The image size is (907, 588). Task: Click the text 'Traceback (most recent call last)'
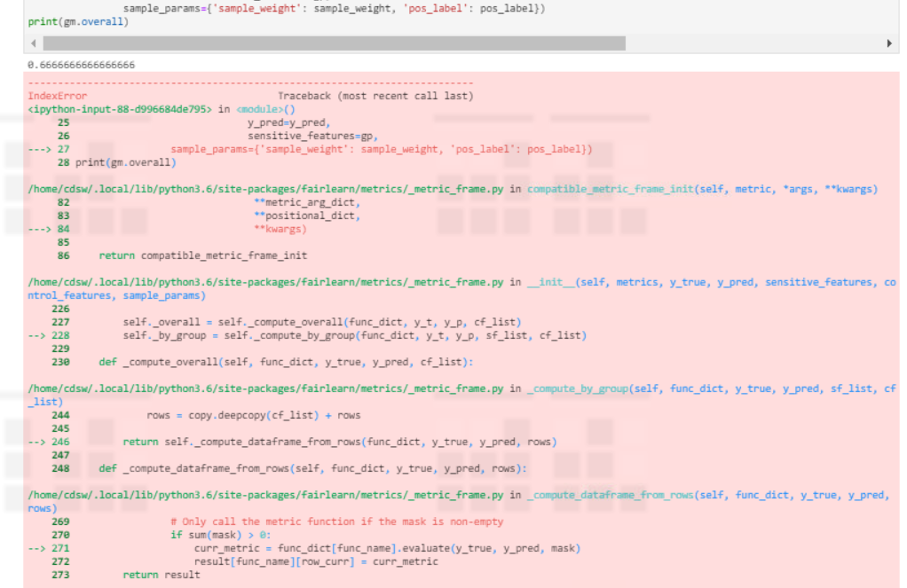(375, 96)
